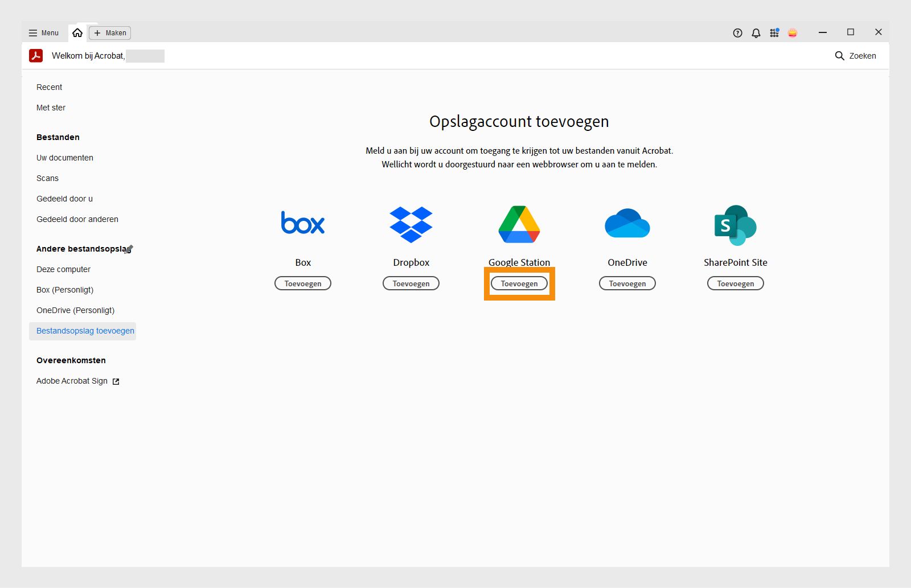Viewport: 911px width, 588px height.
Task: Click Toevoegen under Google Station
Action: tap(518, 283)
